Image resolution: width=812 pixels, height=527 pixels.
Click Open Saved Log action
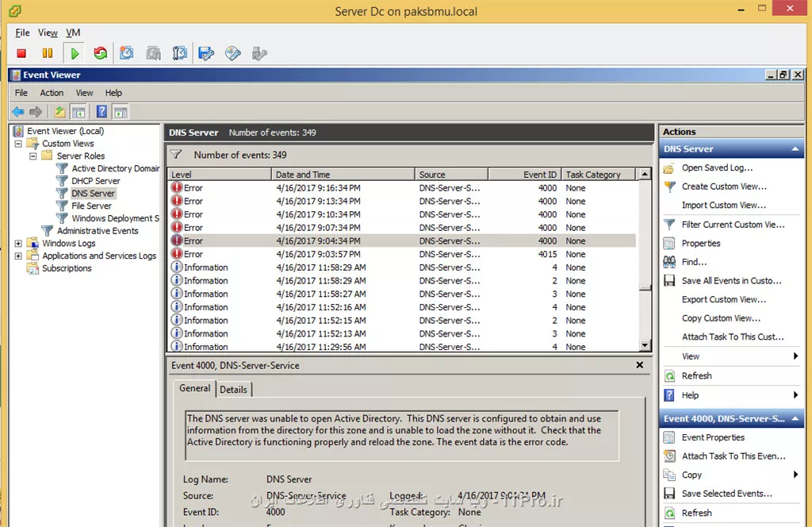click(717, 168)
